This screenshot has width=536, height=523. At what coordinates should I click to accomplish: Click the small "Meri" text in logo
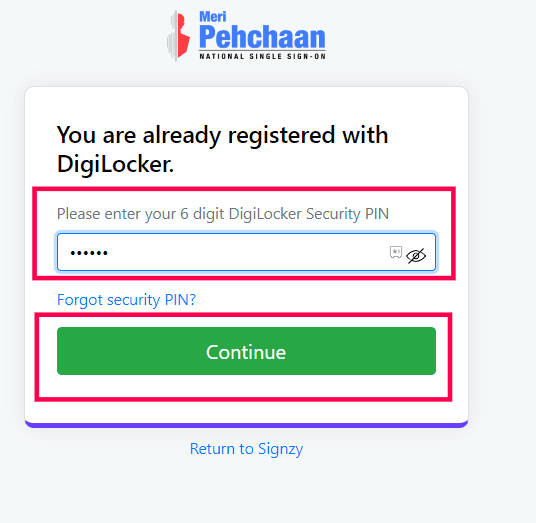click(x=213, y=17)
